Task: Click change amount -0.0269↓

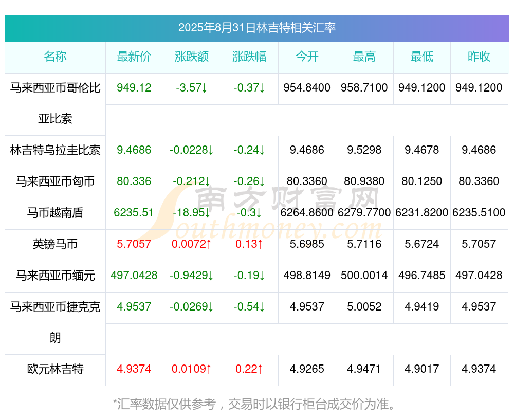Action: pos(192,307)
